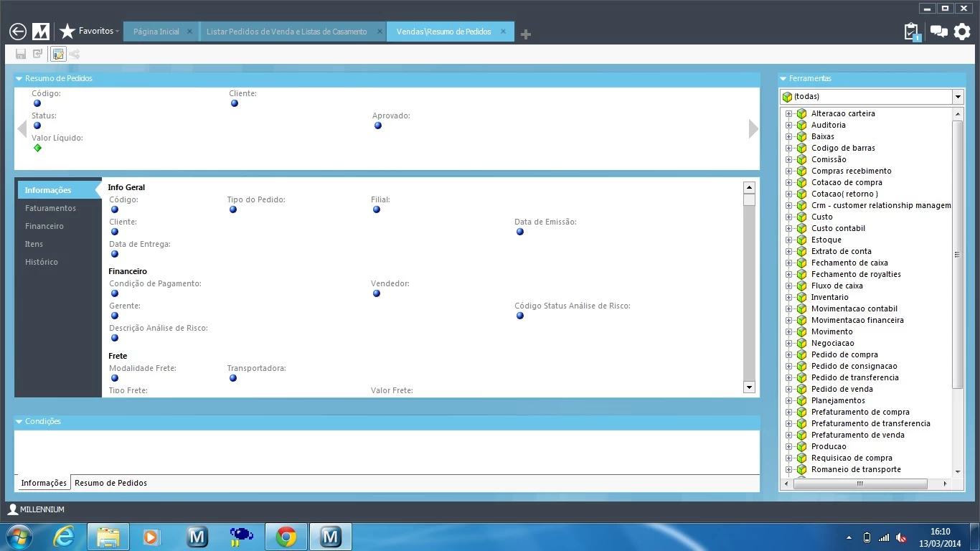Expand the Pedido de venda tree node
The height and width of the screenshot is (551, 980).
tap(788, 389)
